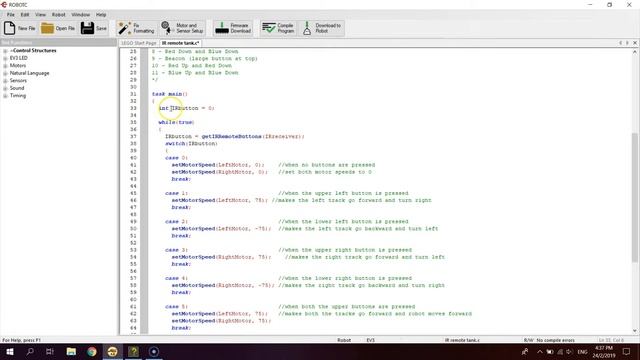Screen dimensions: 640x360
Task: Click on 'case 5:' line
Action: click(x=176, y=307)
